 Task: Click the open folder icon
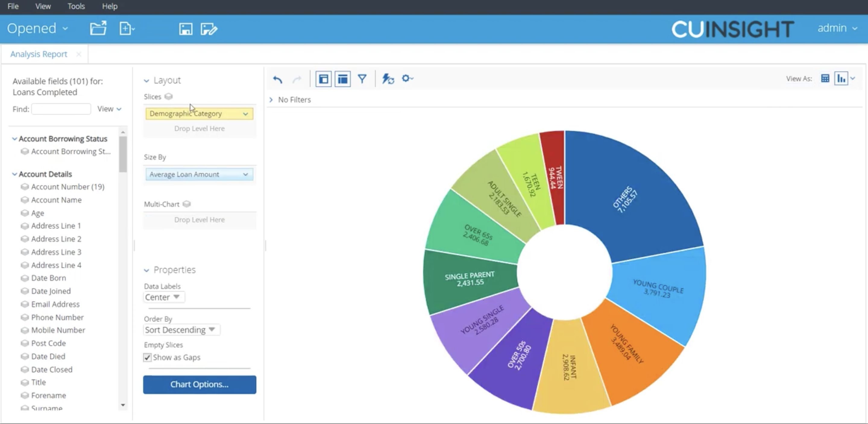pos(98,29)
